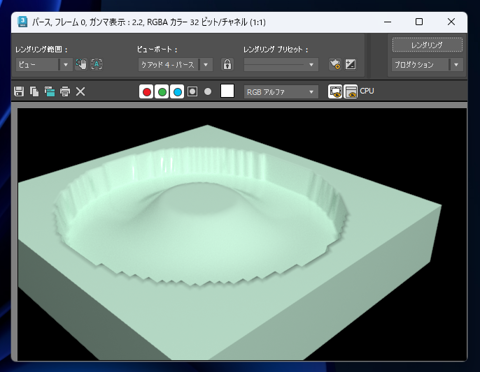The width and height of the screenshot is (480, 372).
Task: Clone the rendered frame window
Action: click(50, 91)
